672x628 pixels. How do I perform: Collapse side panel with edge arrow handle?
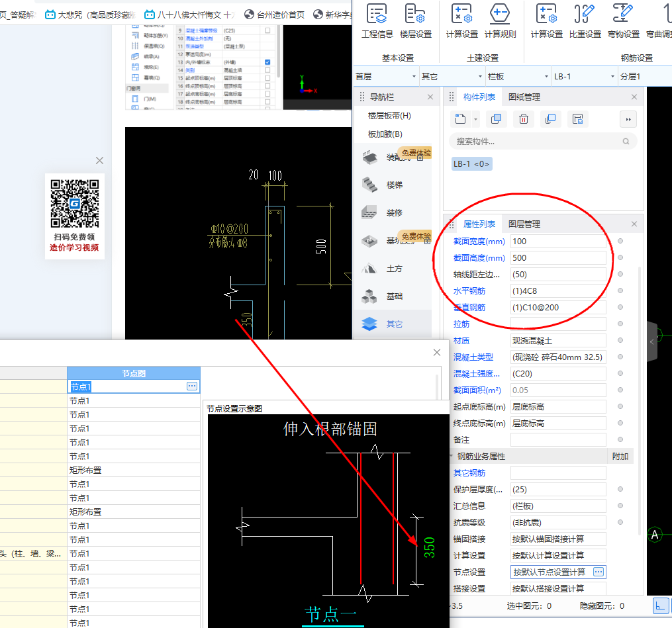pos(652,341)
